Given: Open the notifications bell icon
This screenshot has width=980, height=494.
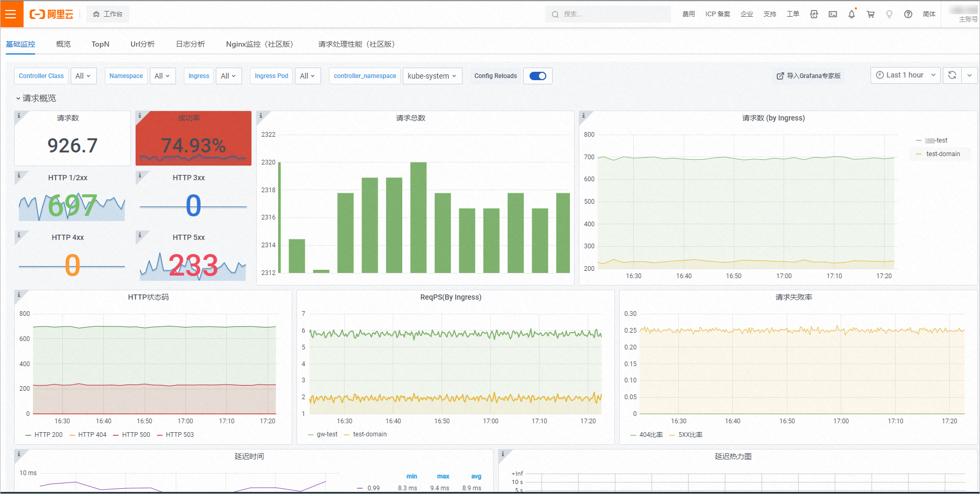Looking at the screenshot, I should [852, 14].
